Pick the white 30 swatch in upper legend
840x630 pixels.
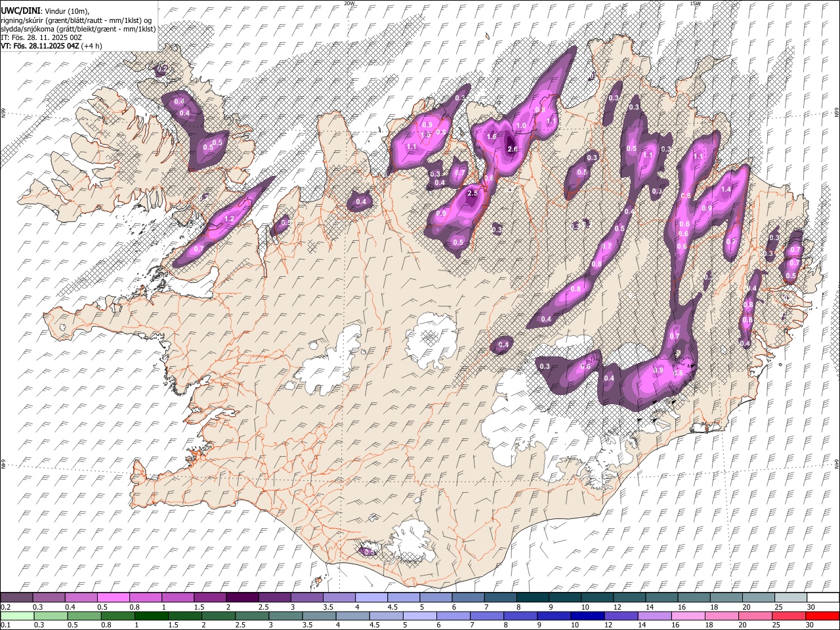[822, 597]
